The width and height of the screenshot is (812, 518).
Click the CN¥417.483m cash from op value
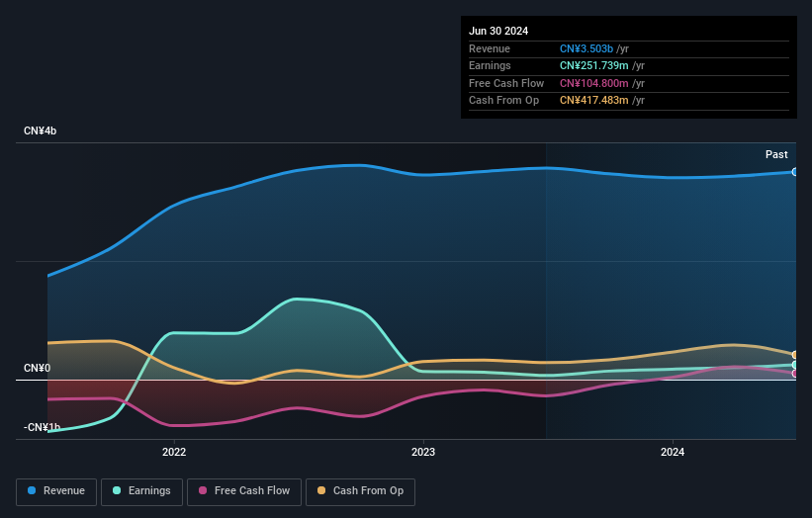[x=594, y=101]
